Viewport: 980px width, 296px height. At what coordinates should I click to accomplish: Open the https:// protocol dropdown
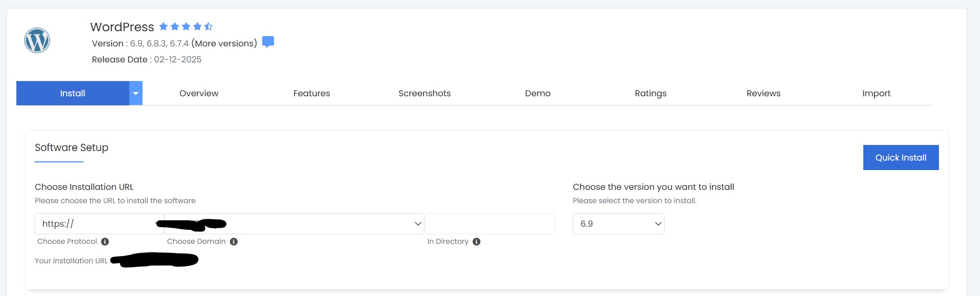[x=99, y=224]
